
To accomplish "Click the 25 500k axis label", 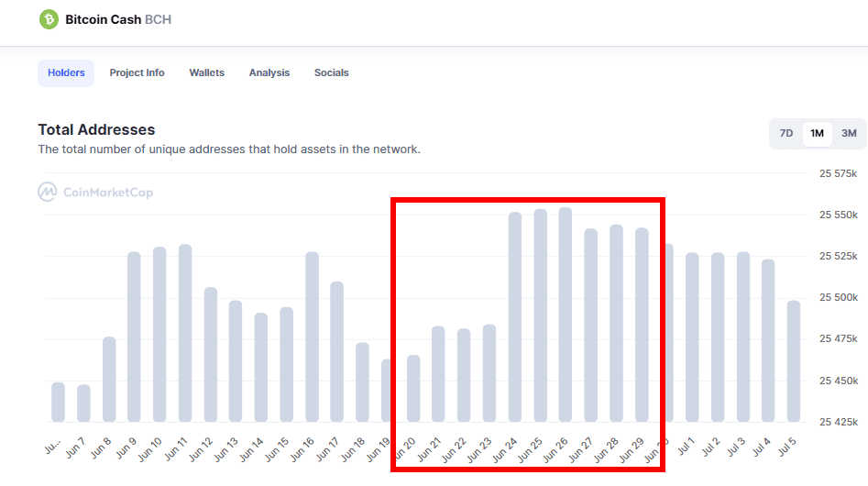I will (x=838, y=297).
